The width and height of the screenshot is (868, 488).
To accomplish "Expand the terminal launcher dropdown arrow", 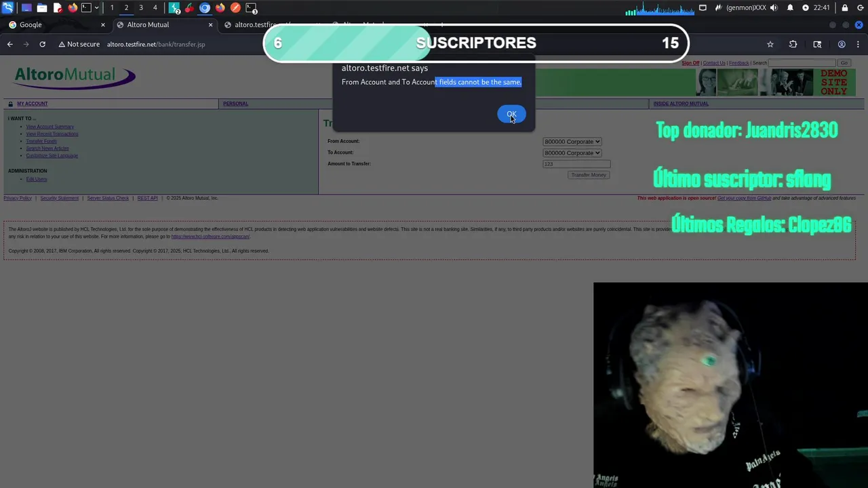I will [96, 8].
